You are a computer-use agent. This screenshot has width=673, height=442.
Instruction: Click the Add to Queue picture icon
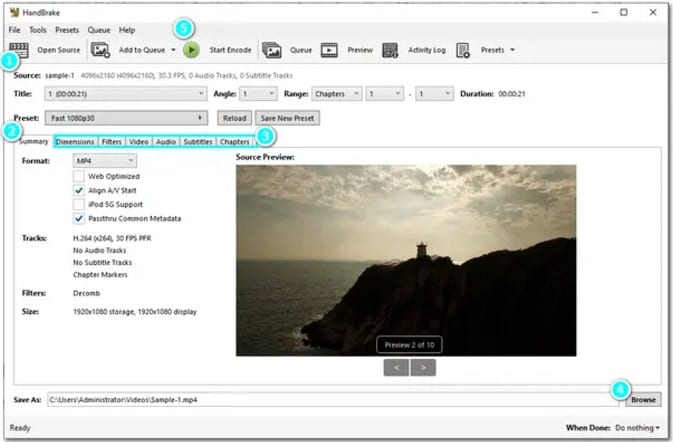click(100, 50)
